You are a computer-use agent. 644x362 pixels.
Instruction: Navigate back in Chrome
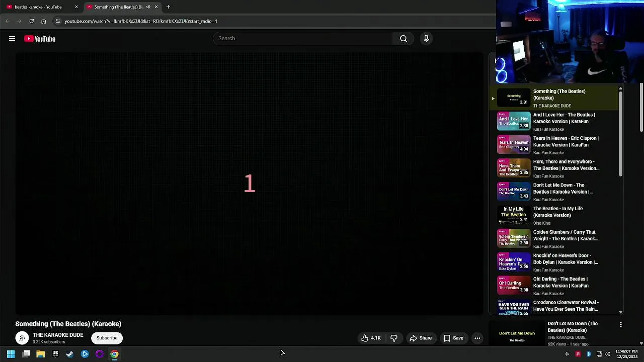[x=7, y=21]
